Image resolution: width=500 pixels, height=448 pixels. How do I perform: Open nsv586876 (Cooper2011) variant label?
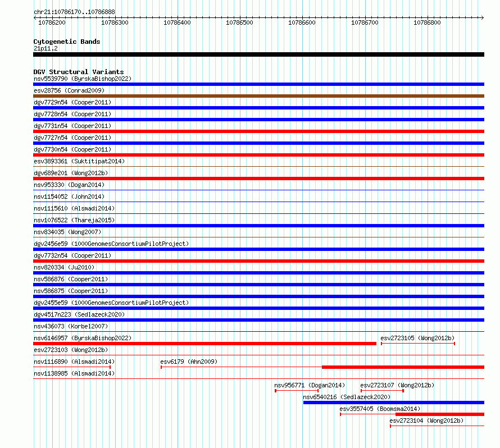point(71,279)
